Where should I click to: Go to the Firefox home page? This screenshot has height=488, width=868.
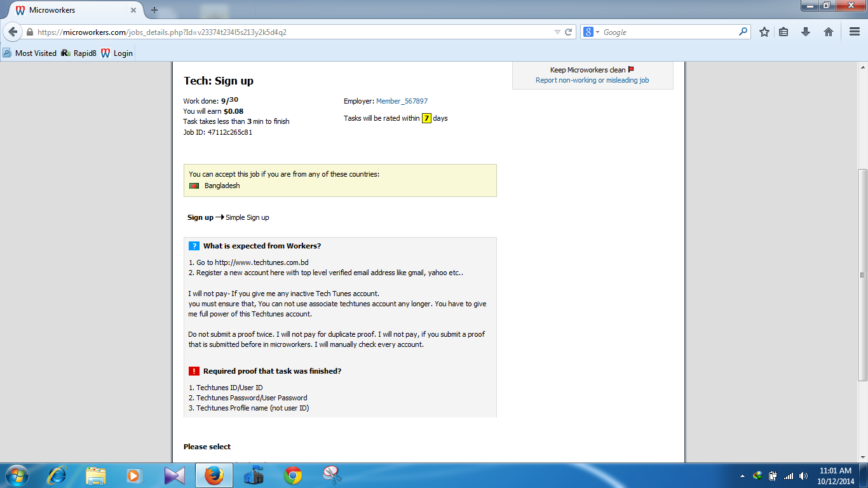pos(829,32)
